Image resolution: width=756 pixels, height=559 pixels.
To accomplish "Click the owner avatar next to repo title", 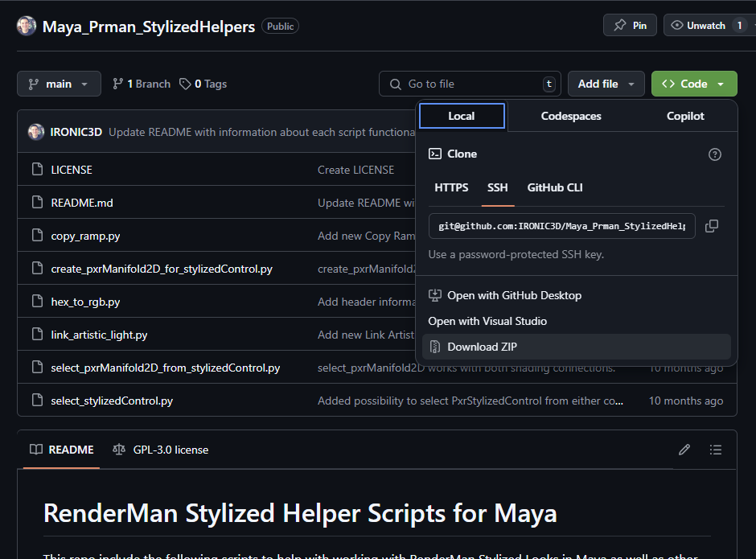I will [x=27, y=26].
